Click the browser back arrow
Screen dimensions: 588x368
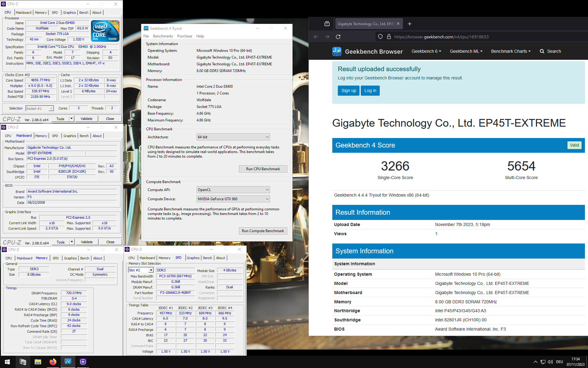pyautogui.click(x=316, y=37)
